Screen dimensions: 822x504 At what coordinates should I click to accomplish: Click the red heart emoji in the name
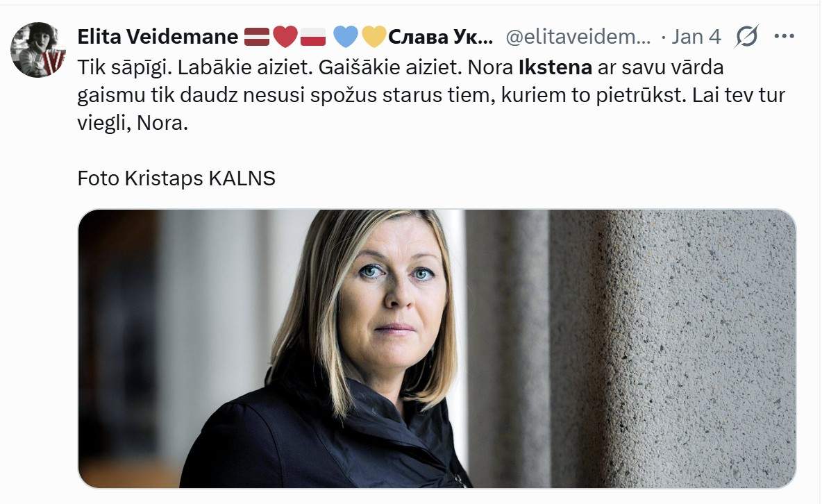point(285,37)
